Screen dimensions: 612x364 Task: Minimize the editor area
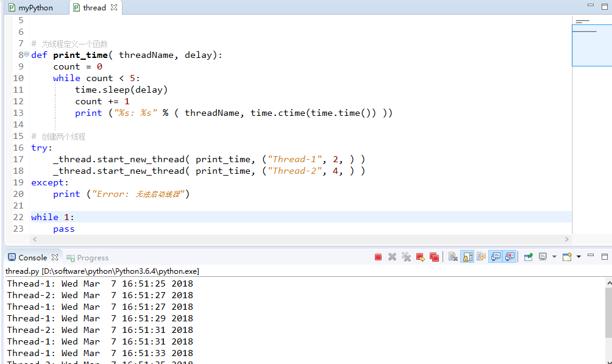click(x=591, y=5)
